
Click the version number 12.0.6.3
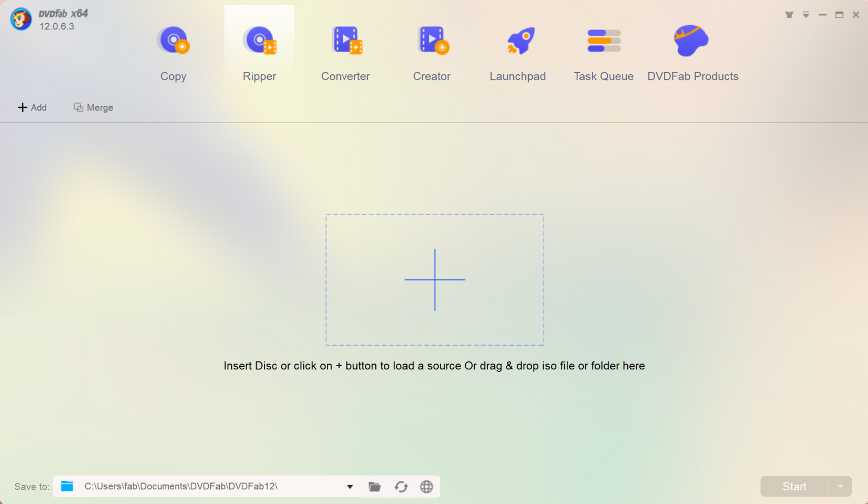[57, 26]
